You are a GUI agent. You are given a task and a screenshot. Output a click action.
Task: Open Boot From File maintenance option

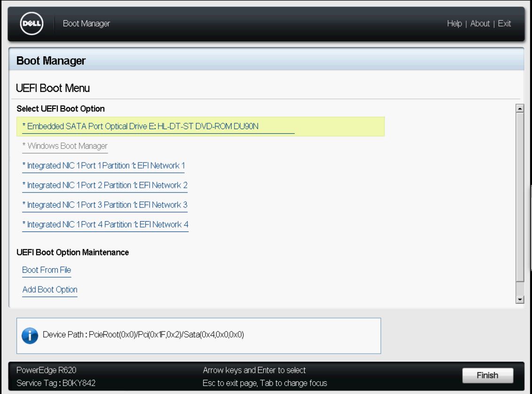point(47,270)
